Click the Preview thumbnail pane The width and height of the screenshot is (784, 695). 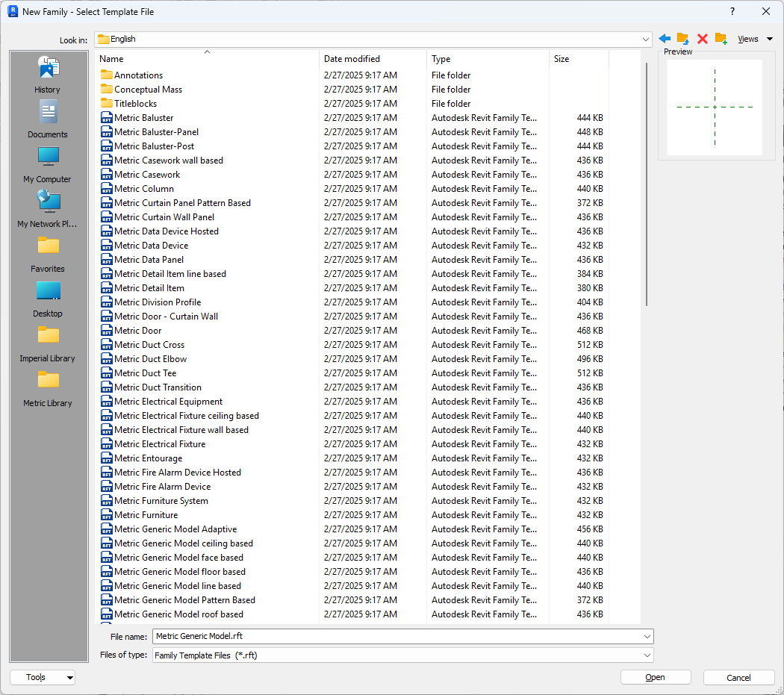tap(715, 107)
